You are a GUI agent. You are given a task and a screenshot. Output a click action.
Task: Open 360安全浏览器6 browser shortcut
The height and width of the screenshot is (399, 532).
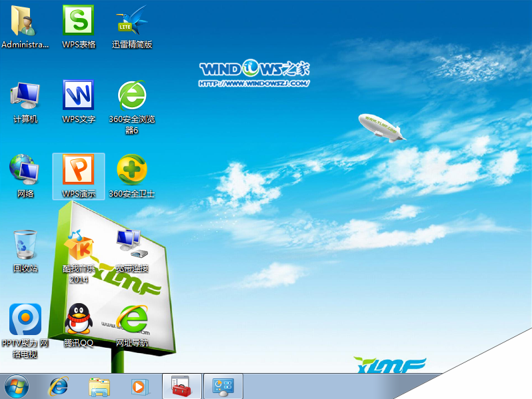click(x=132, y=96)
